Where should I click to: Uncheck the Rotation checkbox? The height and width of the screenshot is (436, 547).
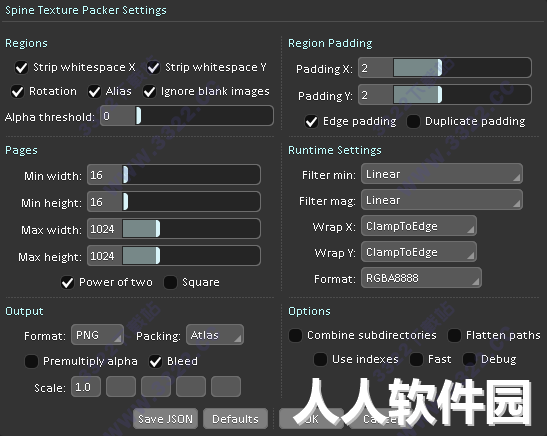click(x=17, y=92)
